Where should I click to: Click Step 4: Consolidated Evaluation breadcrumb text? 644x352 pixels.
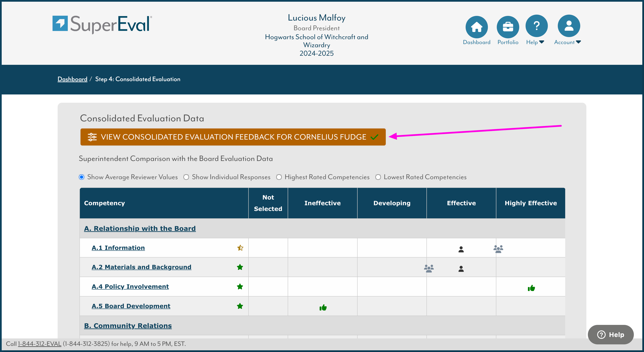point(137,79)
